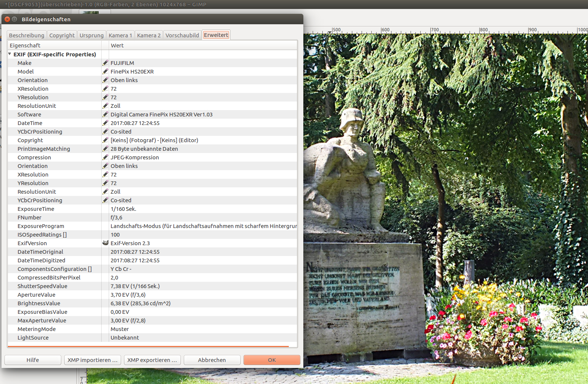Click the horizontal ruler above the GIMP canvas

(x=446, y=30)
